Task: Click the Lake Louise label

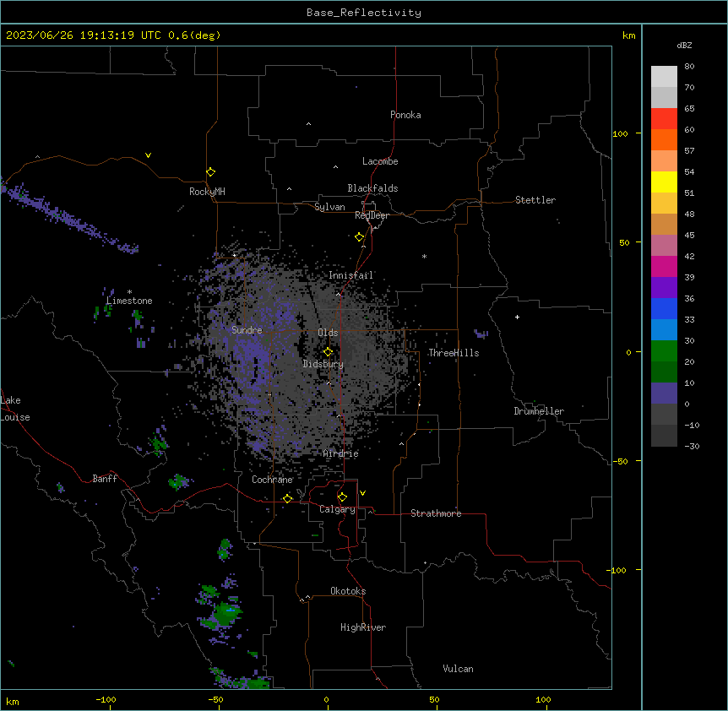Action: [x=15, y=409]
